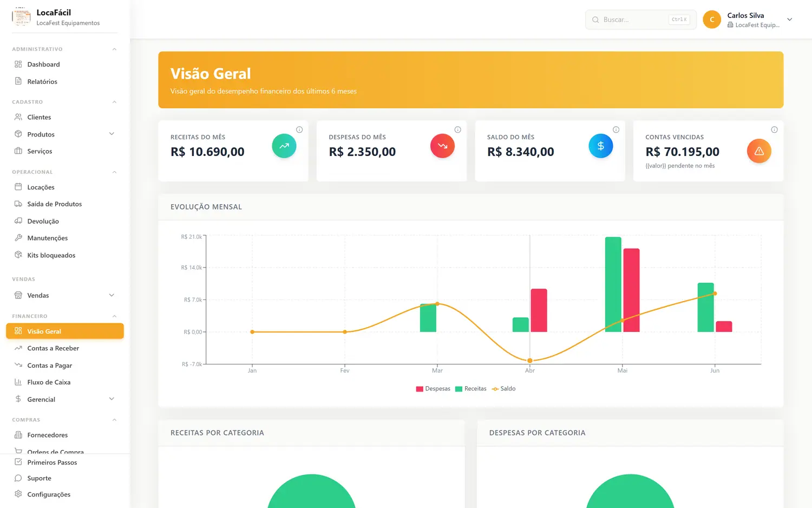Go to Clientes page

(x=65, y=117)
